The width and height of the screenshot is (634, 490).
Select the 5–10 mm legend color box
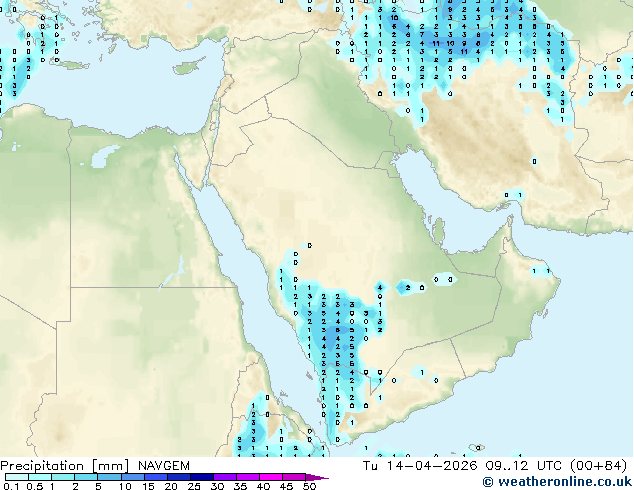pyautogui.click(x=109, y=477)
